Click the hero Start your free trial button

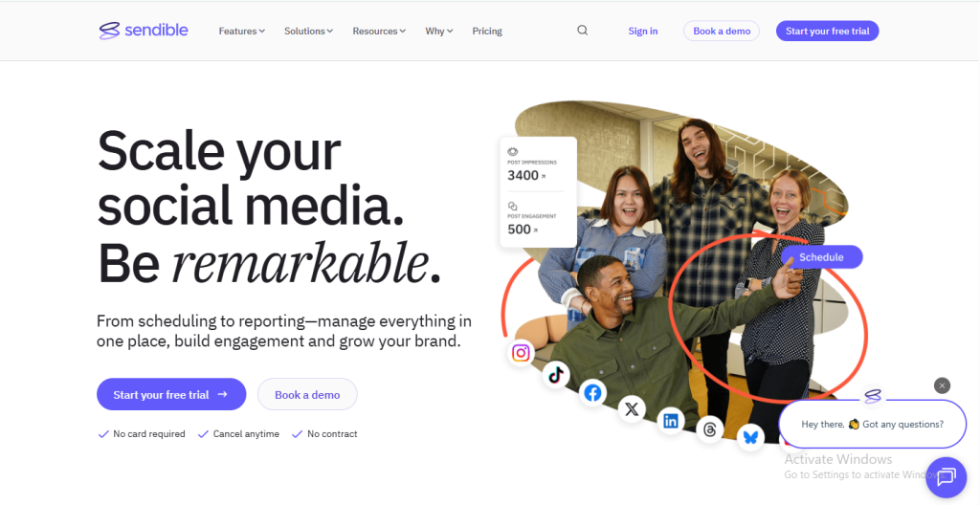coord(171,394)
